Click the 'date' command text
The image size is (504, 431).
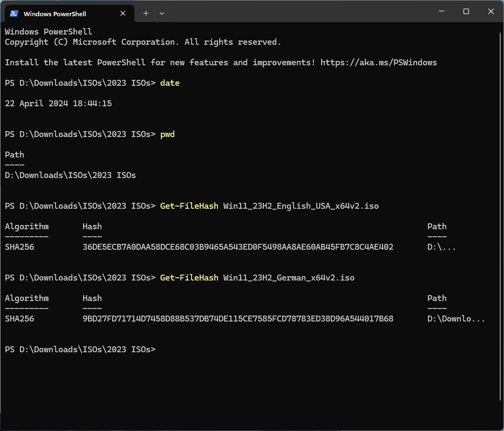click(x=170, y=83)
